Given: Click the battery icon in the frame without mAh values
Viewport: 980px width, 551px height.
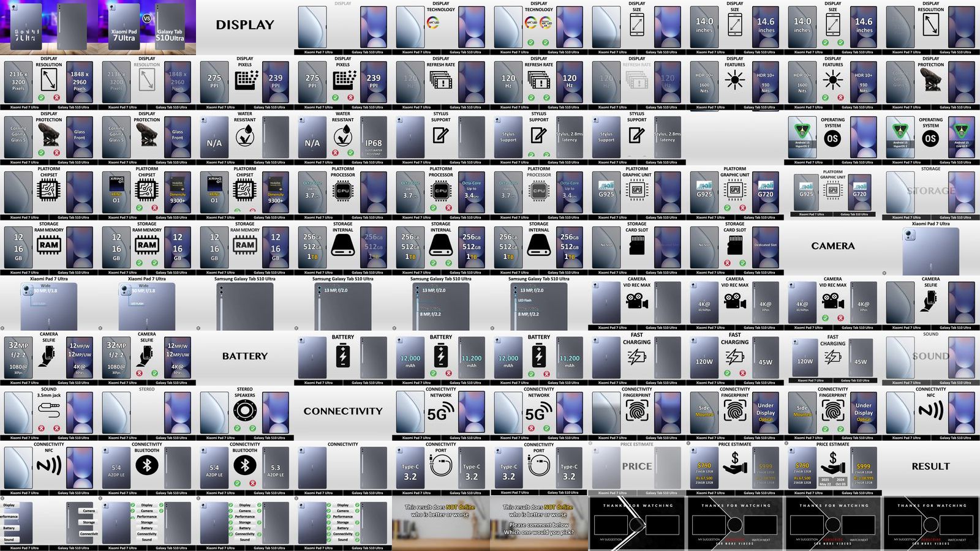Looking at the screenshot, I should pyautogui.click(x=343, y=356).
